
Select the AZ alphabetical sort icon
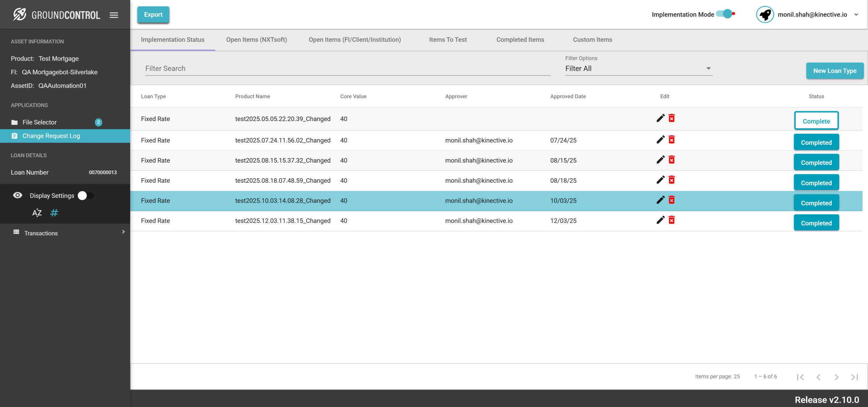37,213
